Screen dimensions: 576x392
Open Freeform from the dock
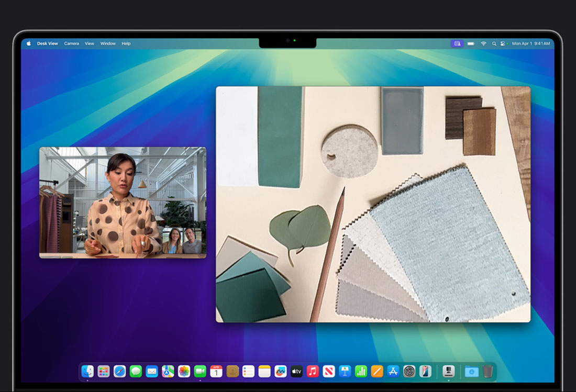[281, 371]
